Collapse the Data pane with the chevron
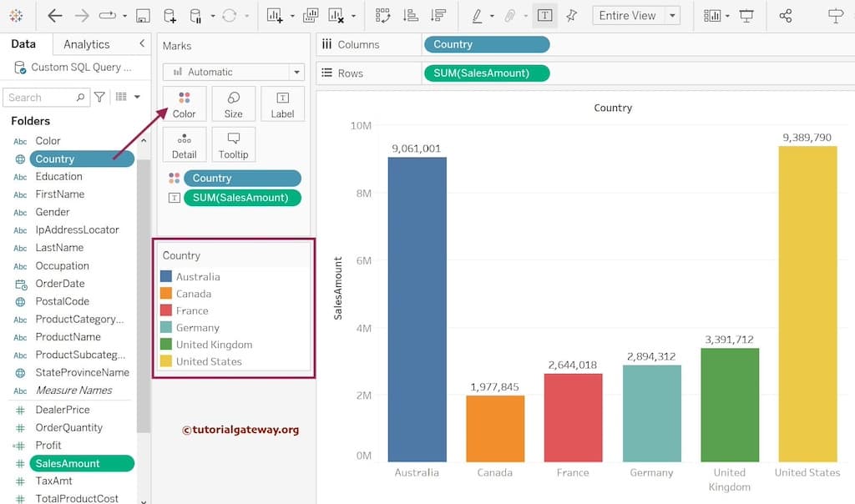Screen dimensions: 855x504 click(x=142, y=44)
